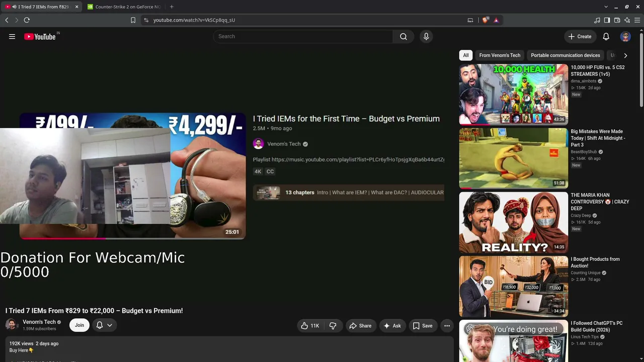View site information icon in address bar
This screenshot has width=644, height=362.
point(146,20)
